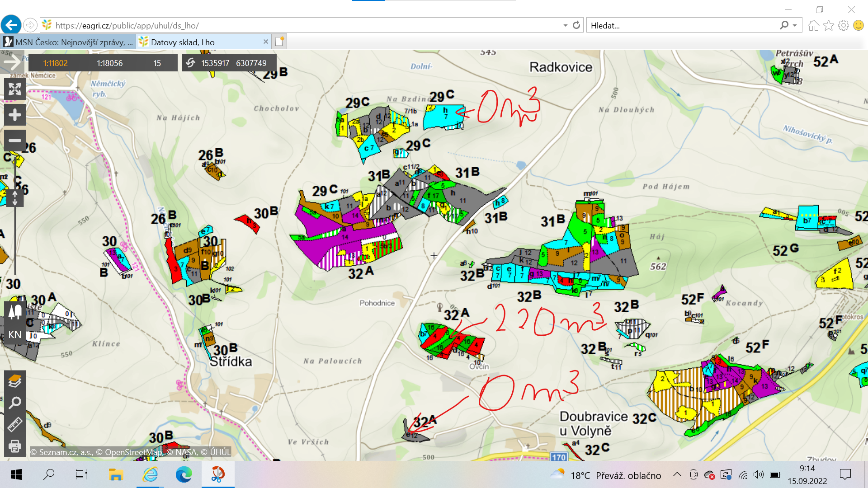Screen dimensions: 868x488
Task: Click the search magnifier in the search box
Action: 784,25
